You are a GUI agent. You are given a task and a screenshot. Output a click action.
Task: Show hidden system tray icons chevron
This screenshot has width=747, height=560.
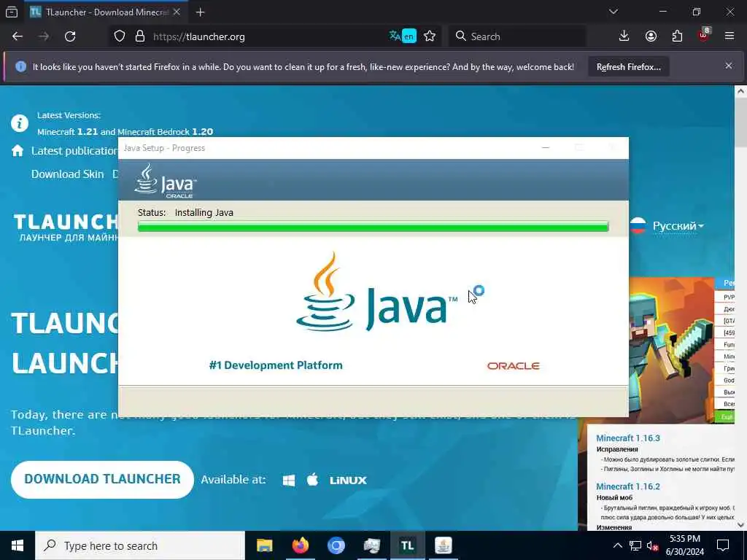(x=617, y=545)
